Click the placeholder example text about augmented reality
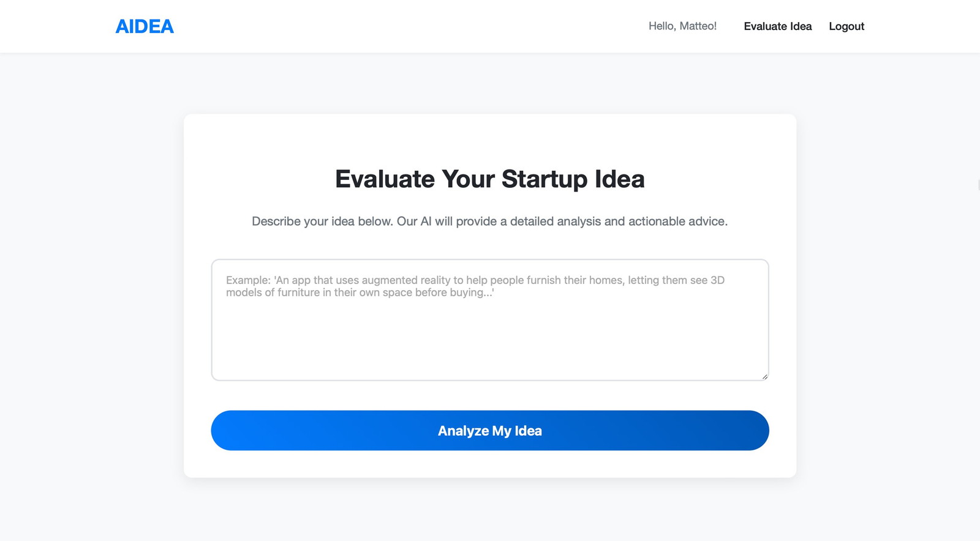The width and height of the screenshot is (980, 541). point(475,286)
